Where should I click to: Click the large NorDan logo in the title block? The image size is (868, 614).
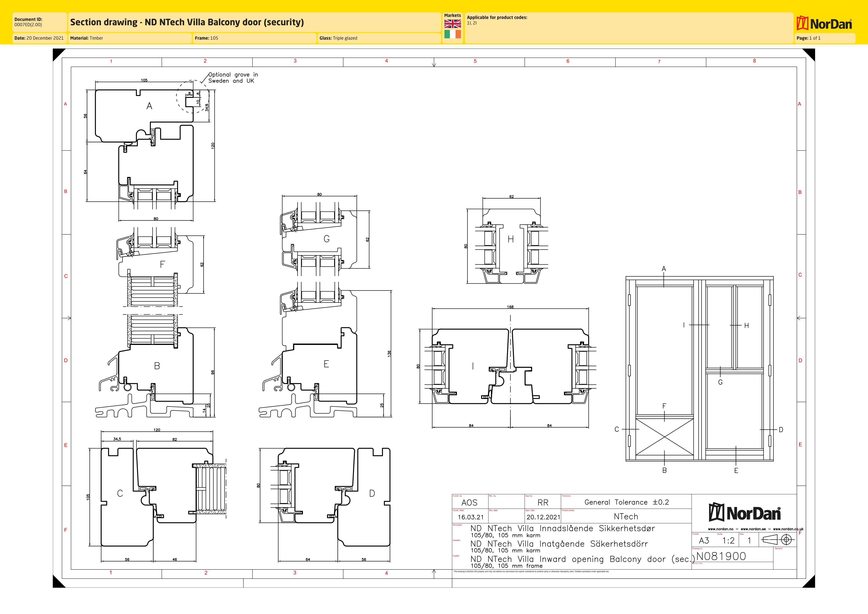744,512
